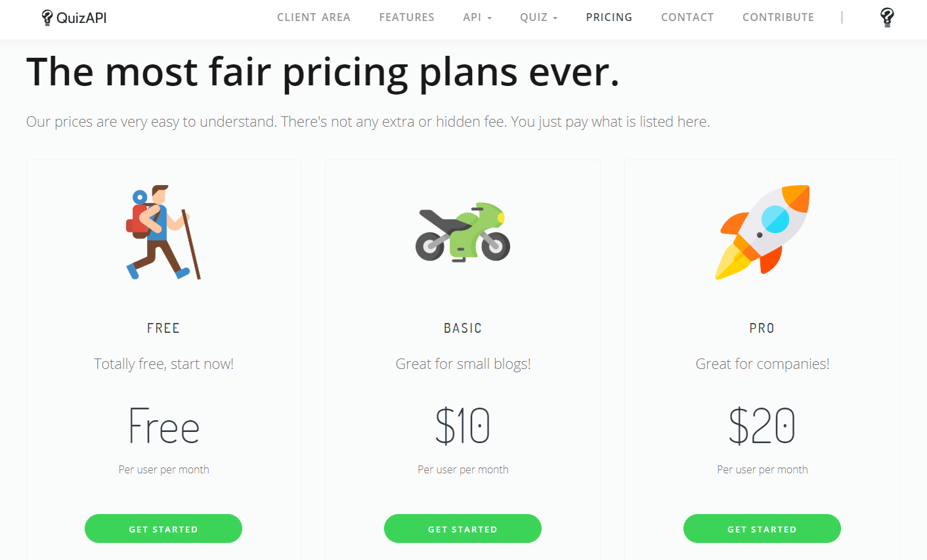Click the rocket illustration on the PRO plan
The height and width of the screenshot is (560, 927).
[x=762, y=231]
